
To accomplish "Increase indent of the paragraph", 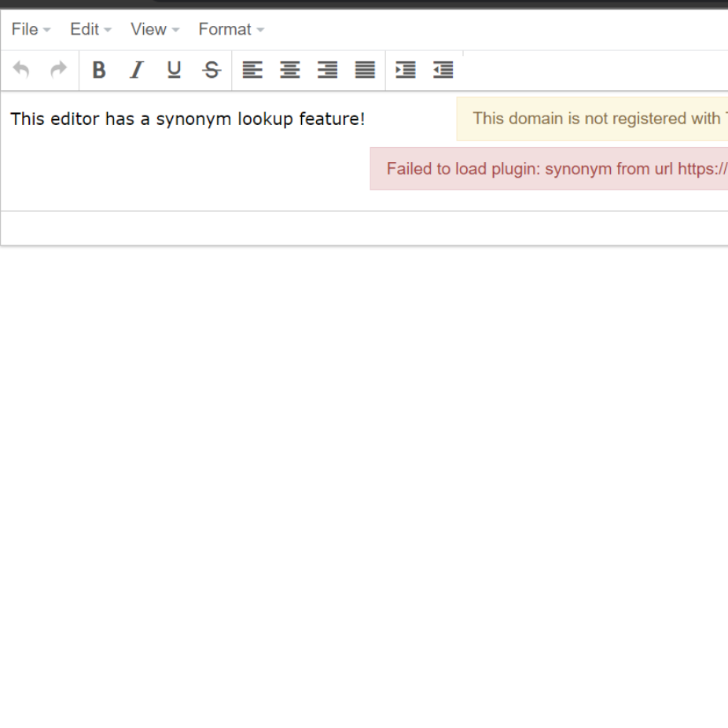I will [x=406, y=71].
